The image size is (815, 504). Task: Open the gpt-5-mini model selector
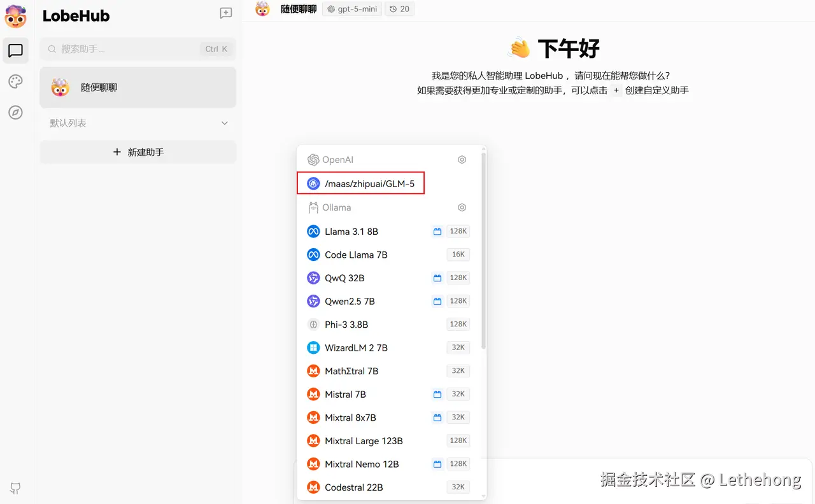(352, 9)
